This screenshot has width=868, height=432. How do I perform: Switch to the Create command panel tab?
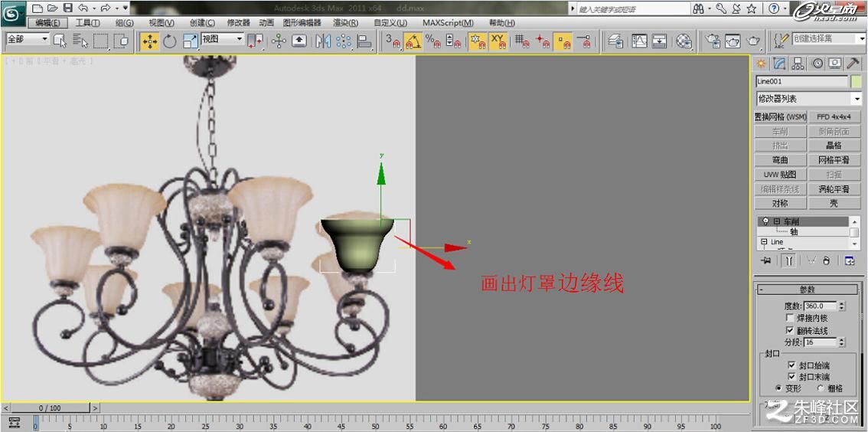[x=762, y=64]
